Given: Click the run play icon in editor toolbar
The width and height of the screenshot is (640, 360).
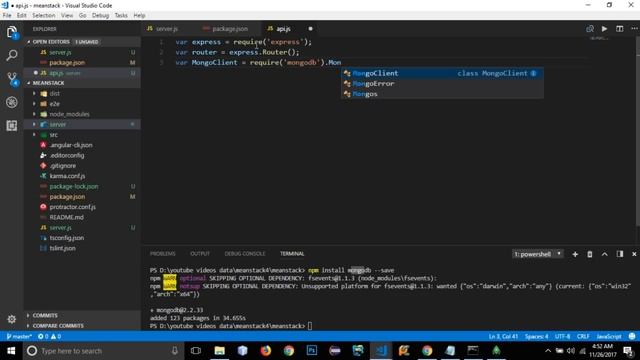Looking at the screenshot, I should (x=604, y=29).
